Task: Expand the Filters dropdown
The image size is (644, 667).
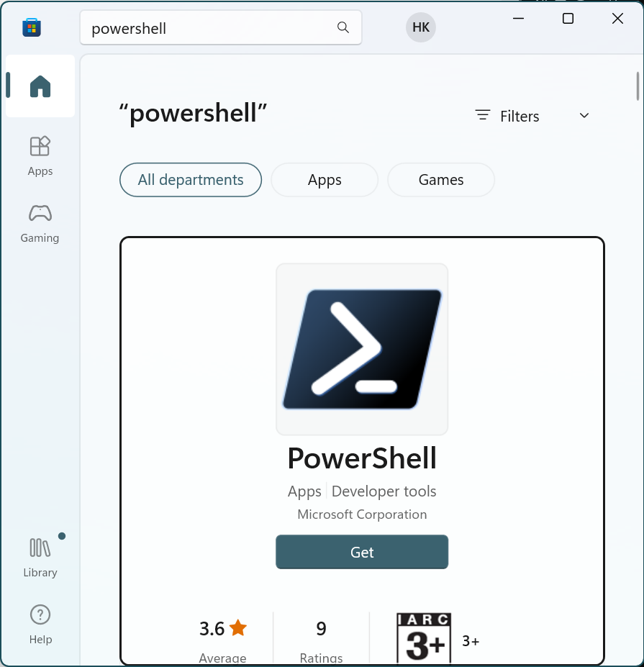Action: pos(533,116)
